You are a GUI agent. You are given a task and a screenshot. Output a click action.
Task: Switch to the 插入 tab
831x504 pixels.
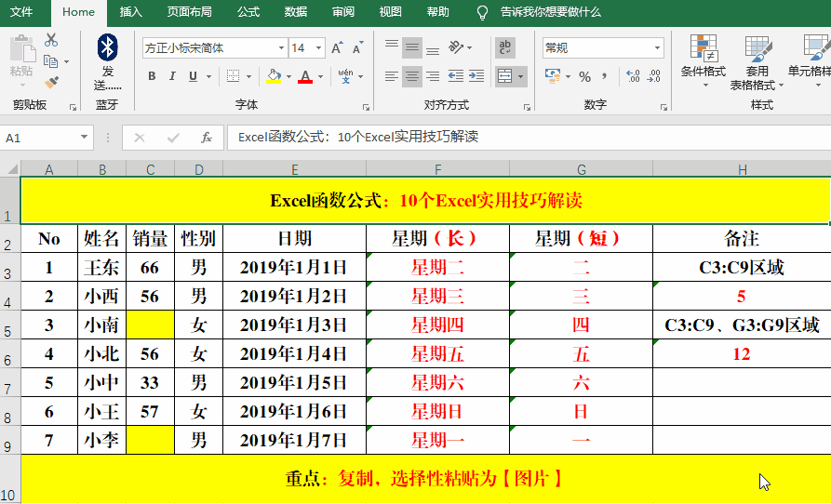coord(131,12)
